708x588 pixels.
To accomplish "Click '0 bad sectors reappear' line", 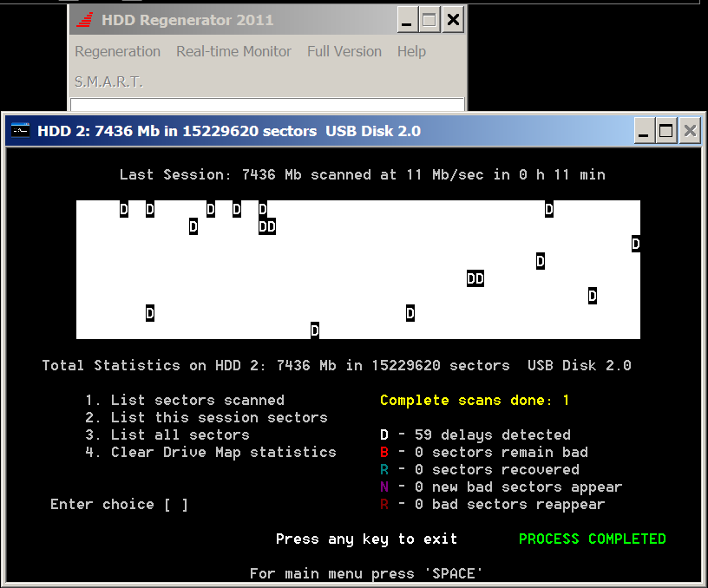I will coord(493,505).
